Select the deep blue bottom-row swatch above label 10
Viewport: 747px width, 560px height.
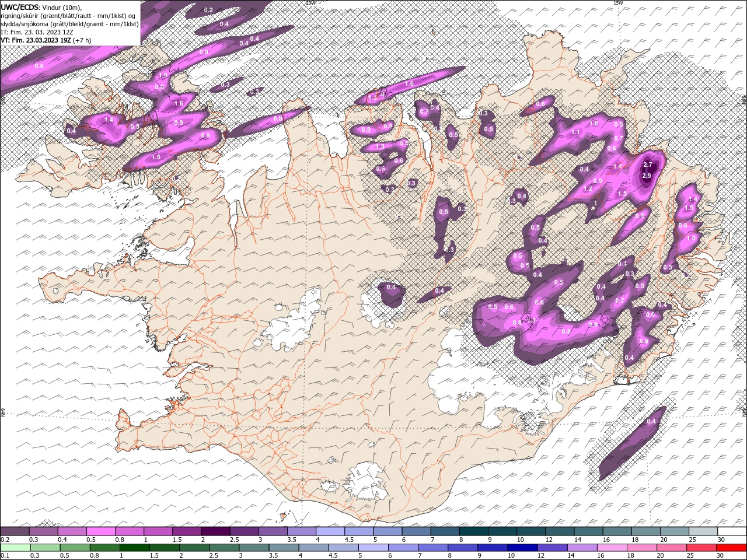pos(522,548)
